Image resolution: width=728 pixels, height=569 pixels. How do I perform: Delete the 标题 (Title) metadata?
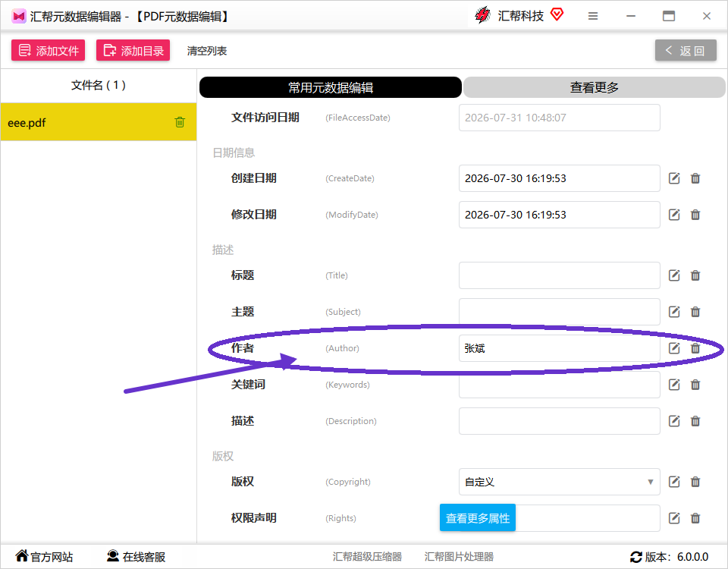point(695,275)
